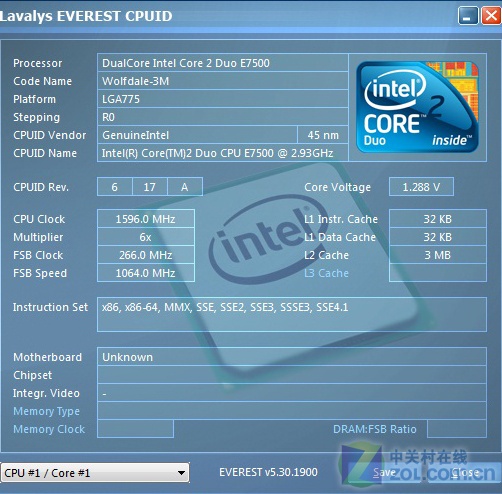
Task: Click the LGA775 platform value
Action: pyautogui.click(x=223, y=99)
